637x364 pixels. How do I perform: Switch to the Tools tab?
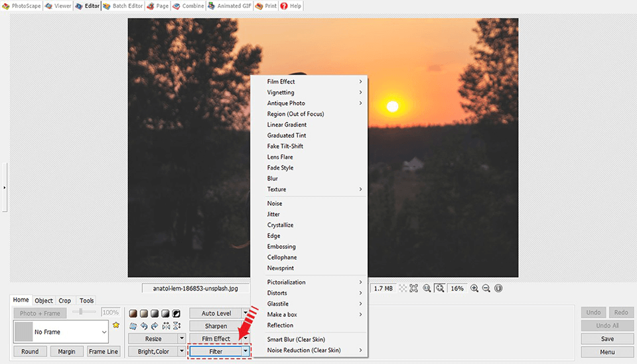pyautogui.click(x=86, y=301)
